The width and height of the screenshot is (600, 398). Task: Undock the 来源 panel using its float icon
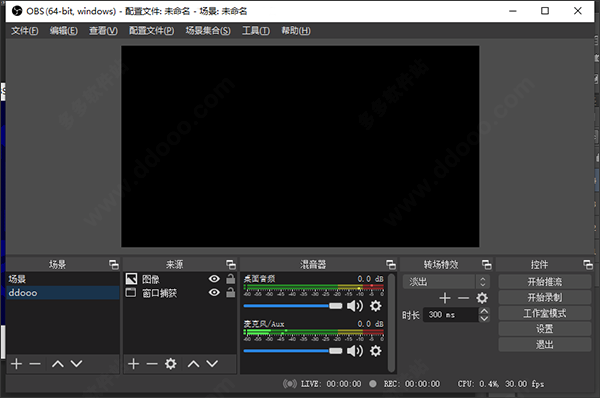(x=231, y=264)
